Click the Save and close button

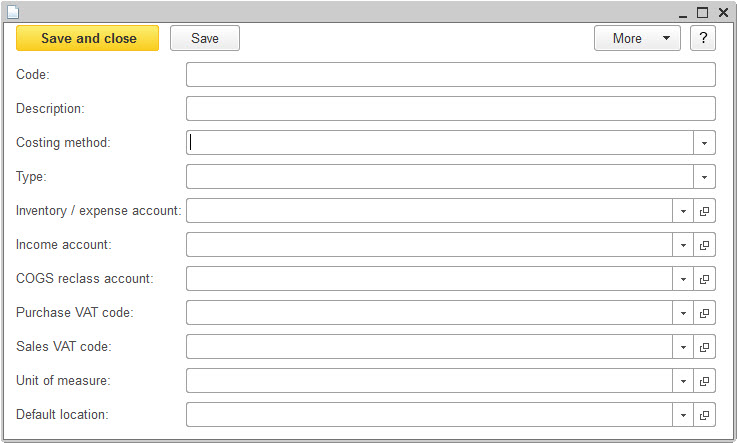(87, 38)
